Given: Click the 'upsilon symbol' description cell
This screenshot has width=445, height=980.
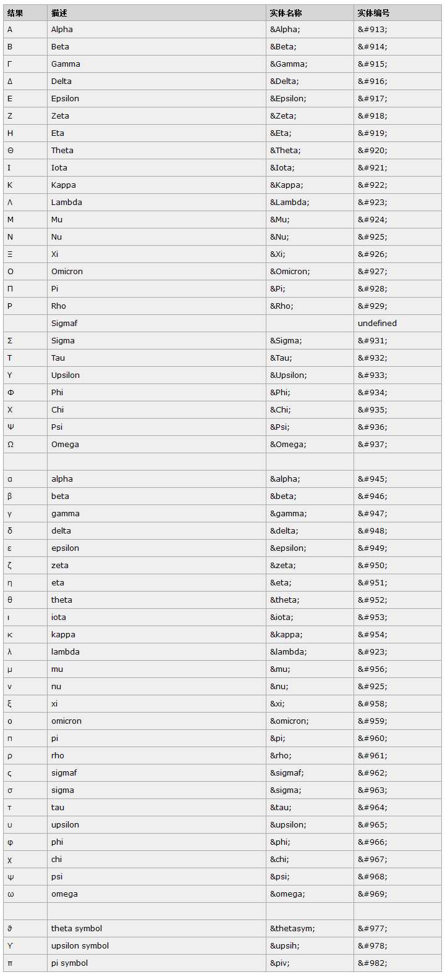Looking at the screenshot, I should point(80,946).
